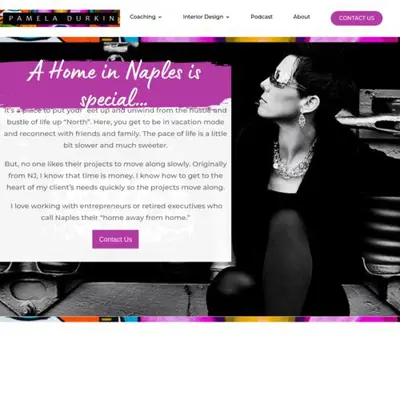Viewport: 400px width, 400px height.
Task: Open the Coaching menu
Action: click(145, 17)
